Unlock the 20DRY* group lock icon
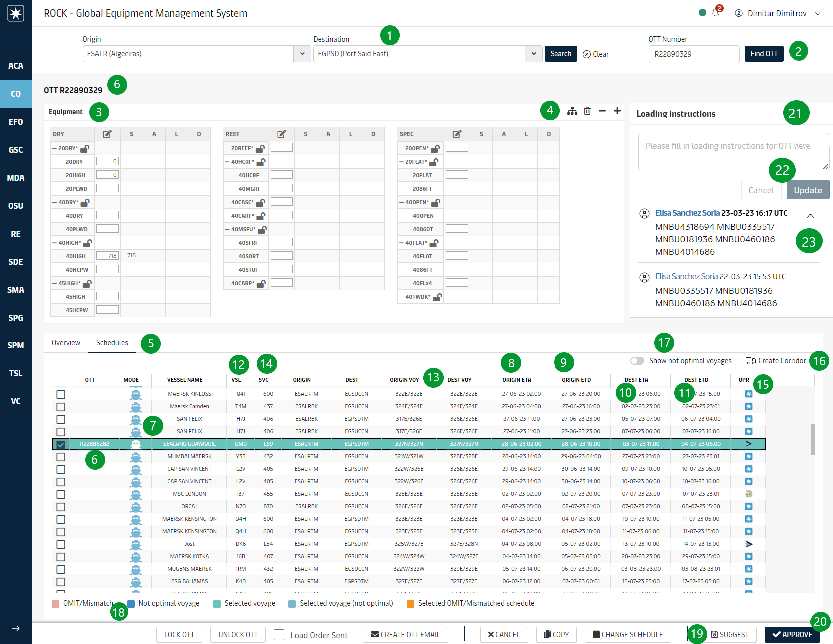 point(85,148)
